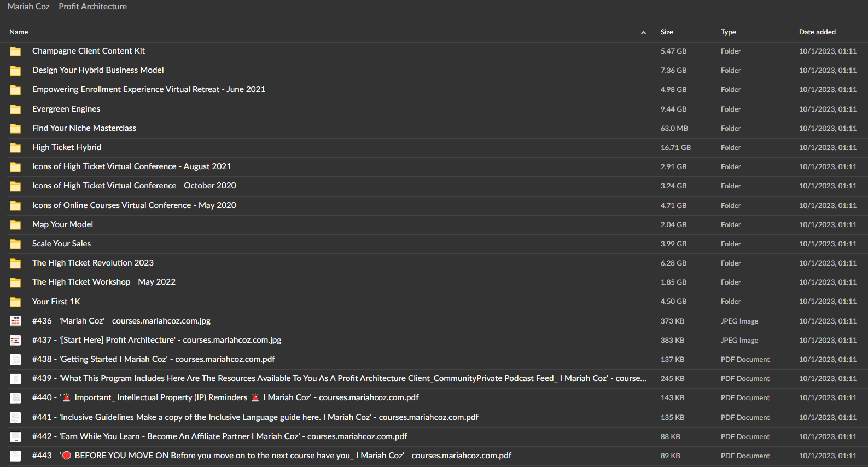Select Icons of High Ticket Conference August 2021 name
Screen dimensions: 868x467
132,166
